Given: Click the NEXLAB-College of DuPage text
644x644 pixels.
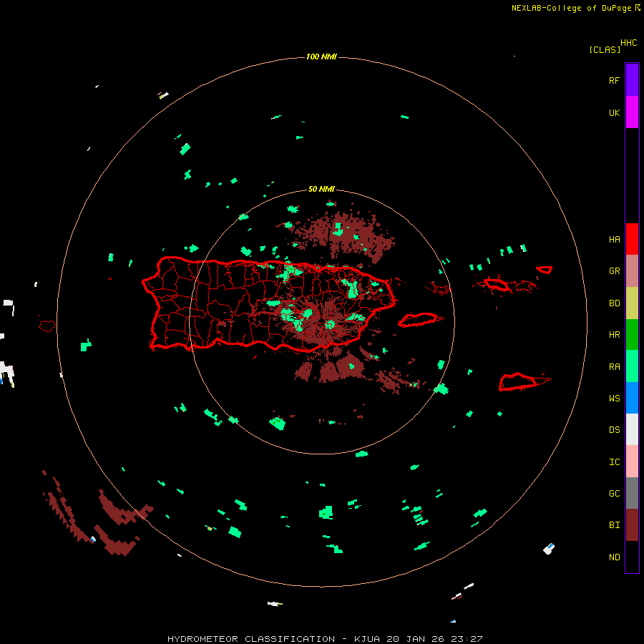Looking at the screenshot, I should (571, 8).
